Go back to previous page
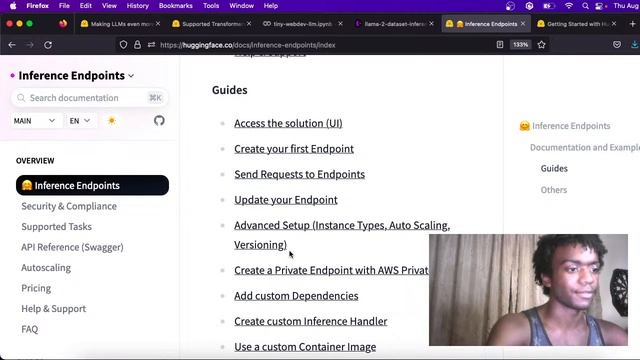 pyautogui.click(x=12, y=45)
